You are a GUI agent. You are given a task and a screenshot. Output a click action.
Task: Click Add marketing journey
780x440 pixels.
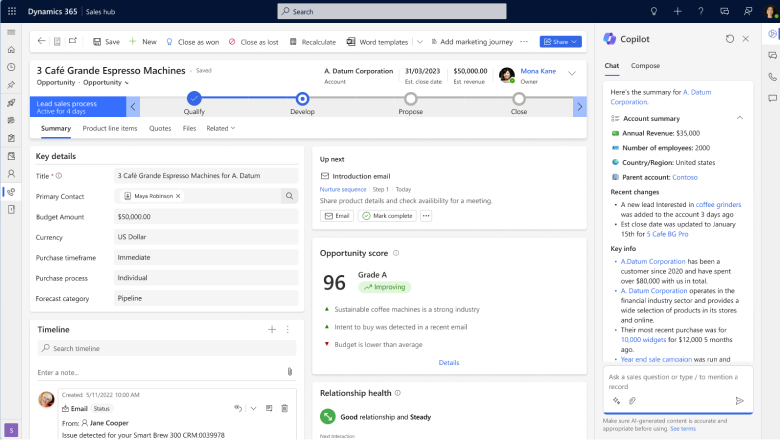(472, 42)
